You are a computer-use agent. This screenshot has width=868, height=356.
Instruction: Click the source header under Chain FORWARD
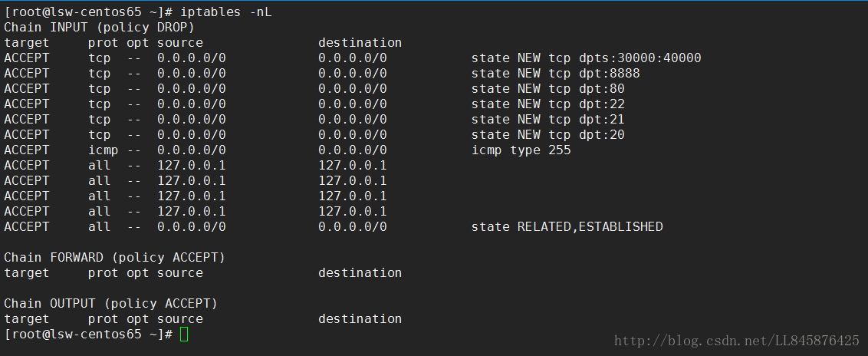(x=180, y=273)
